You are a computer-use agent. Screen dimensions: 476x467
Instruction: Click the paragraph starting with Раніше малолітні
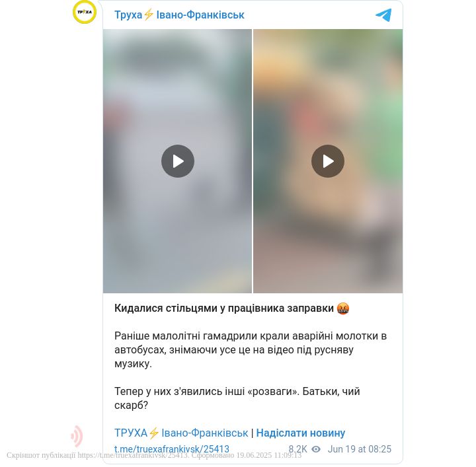pyautogui.click(x=251, y=349)
